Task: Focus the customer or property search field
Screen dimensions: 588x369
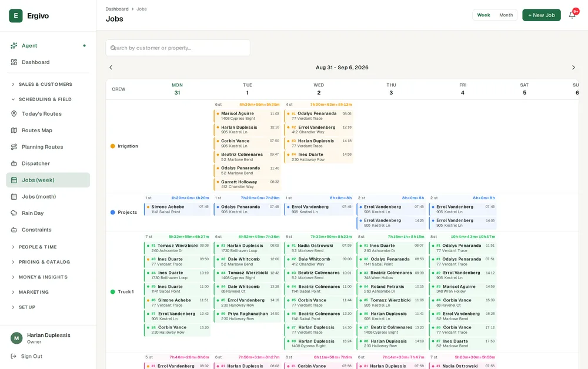Action: (x=178, y=48)
